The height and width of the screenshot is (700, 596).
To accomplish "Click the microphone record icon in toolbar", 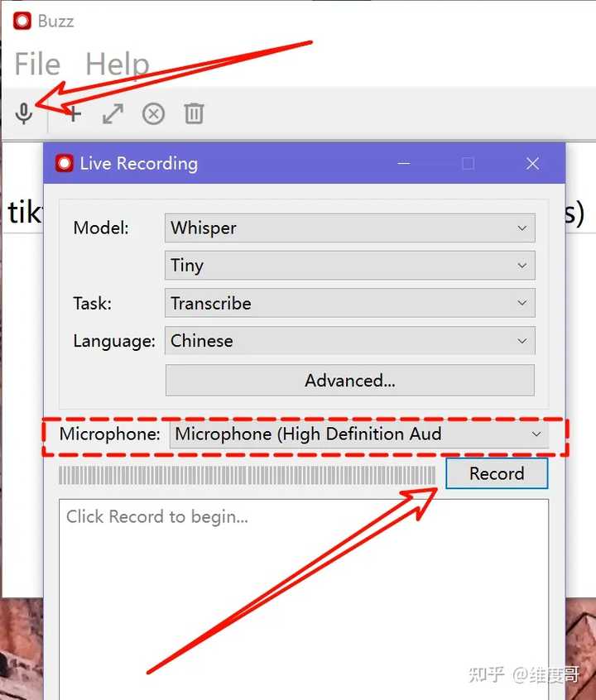I will click(x=24, y=114).
